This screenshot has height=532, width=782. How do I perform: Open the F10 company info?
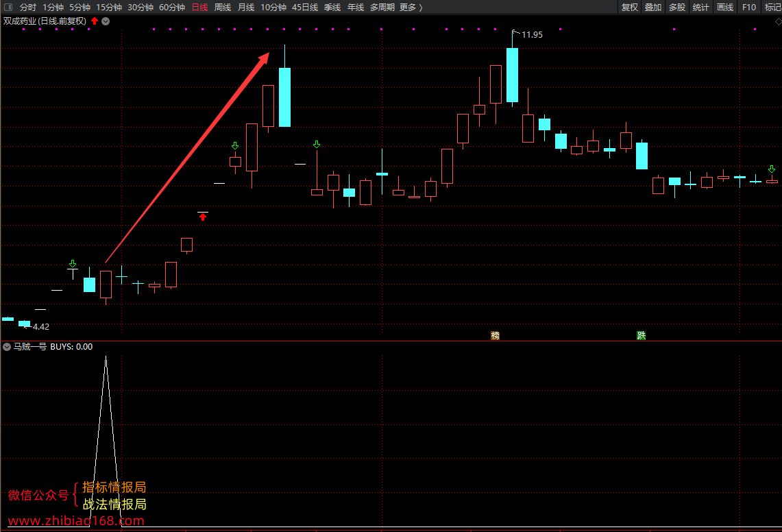click(x=748, y=7)
